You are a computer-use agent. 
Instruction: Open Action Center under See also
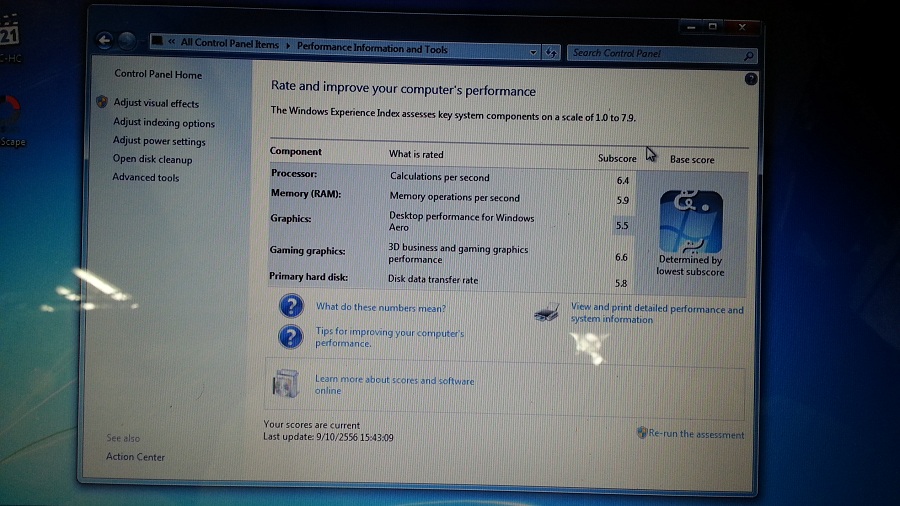click(x=135, y=457)
